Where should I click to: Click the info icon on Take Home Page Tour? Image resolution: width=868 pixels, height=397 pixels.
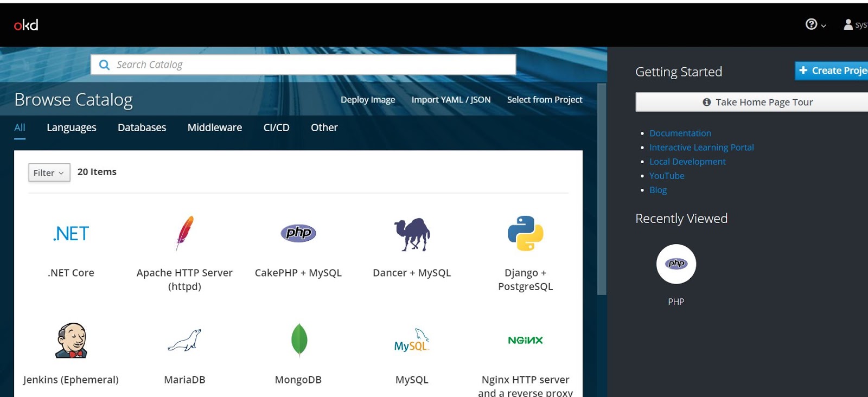(x=706, y=102)
